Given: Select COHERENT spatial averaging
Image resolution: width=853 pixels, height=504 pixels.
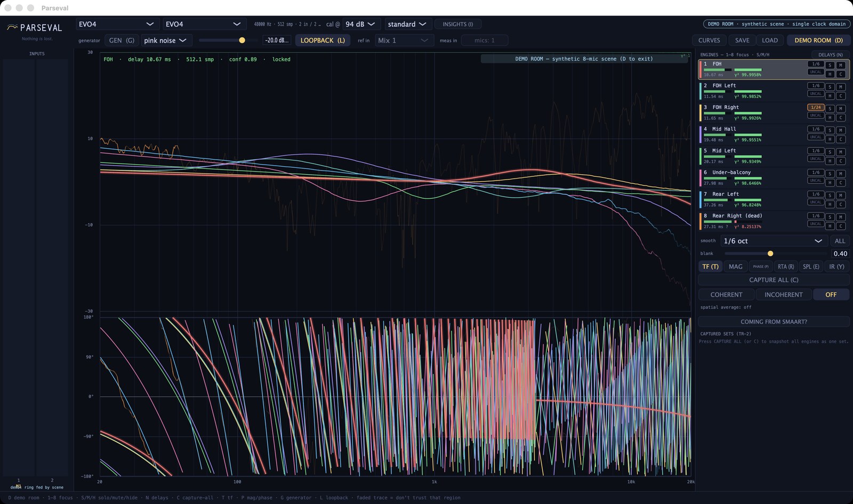Looking at the screenshot, I should click(x=726, y=295).
